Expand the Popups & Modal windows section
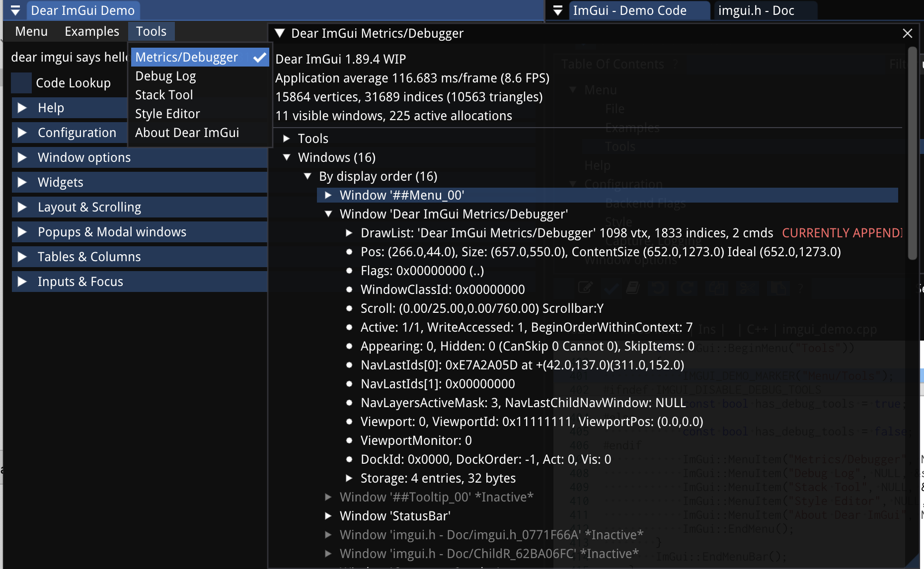The image size is (924, 569). (x=140, y=232)
